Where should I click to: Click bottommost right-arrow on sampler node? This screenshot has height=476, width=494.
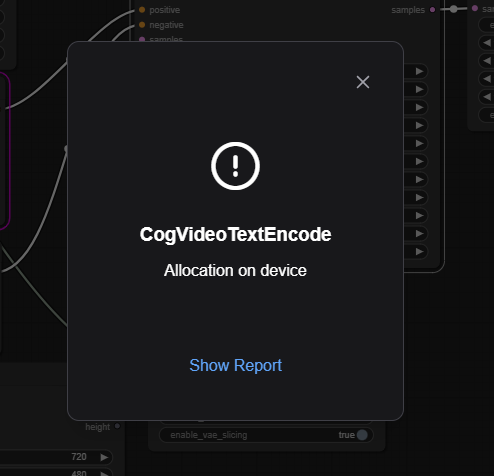(420, 251)
